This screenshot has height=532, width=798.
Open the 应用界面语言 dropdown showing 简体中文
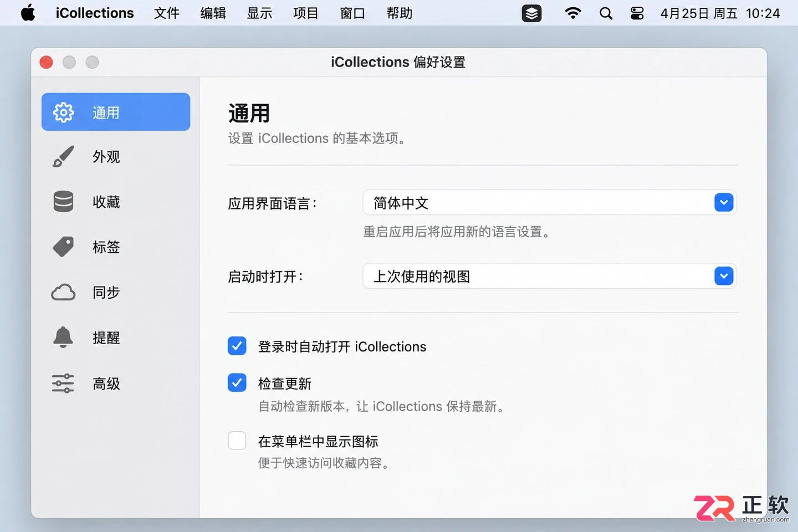coord(549,203)
